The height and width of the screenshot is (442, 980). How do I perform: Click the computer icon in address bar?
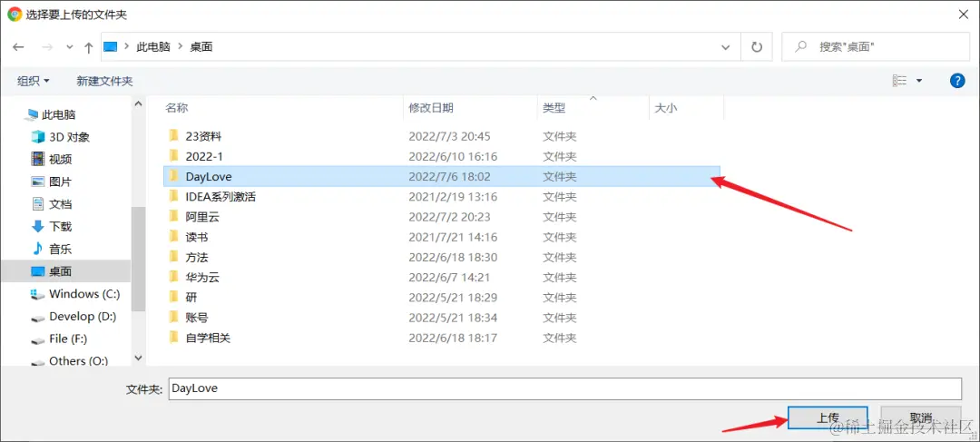pos(111,47)
